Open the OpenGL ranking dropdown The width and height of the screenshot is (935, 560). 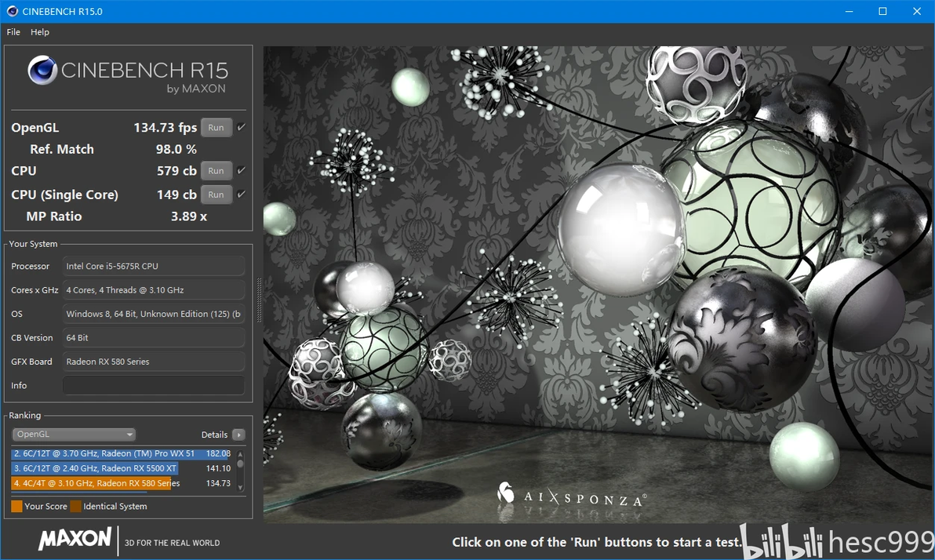coord(74,435)
